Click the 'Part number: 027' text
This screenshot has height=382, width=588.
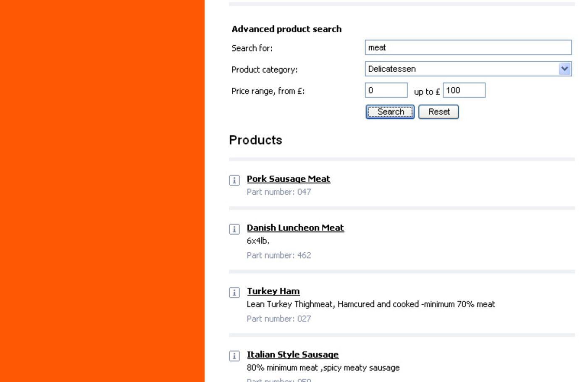[x=279, y=319]
